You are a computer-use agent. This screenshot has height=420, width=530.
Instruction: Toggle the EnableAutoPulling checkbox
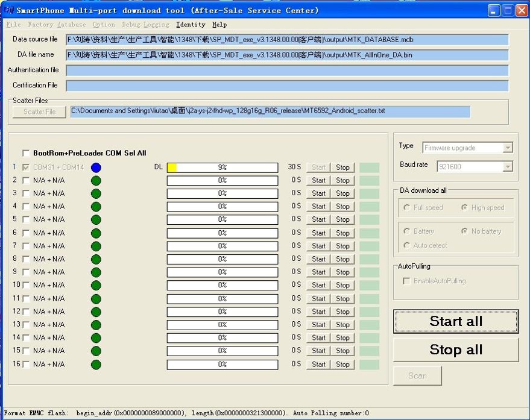406,281
